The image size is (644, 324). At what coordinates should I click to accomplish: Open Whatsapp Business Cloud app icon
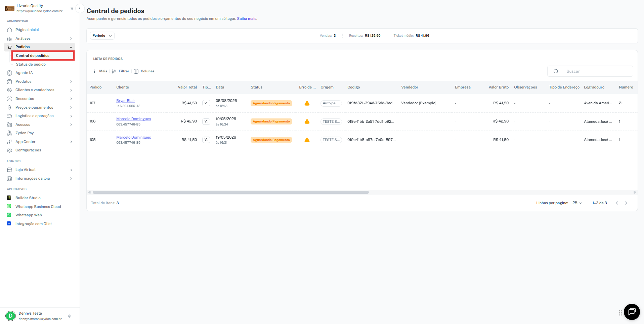point(9,206)
